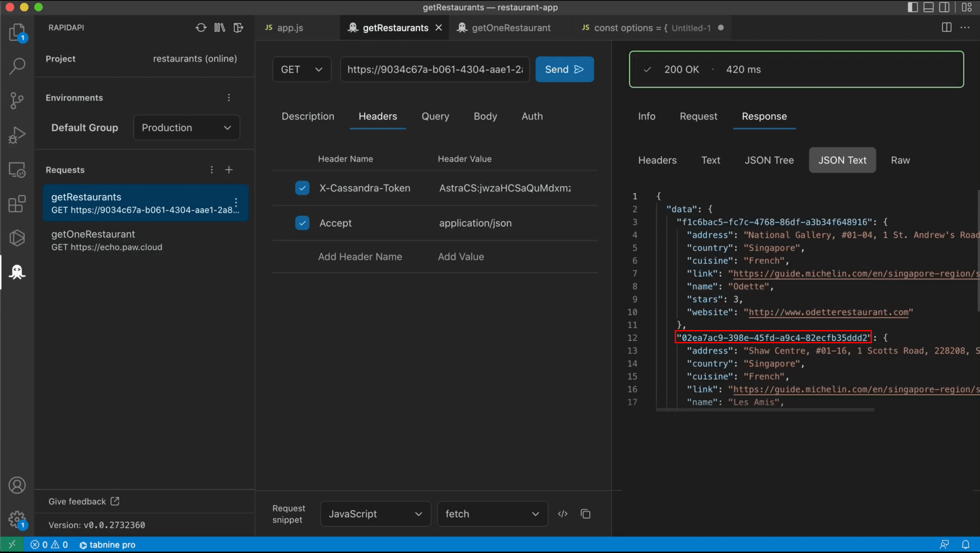
Task: Open the Production environment dropdown
Action: click(x=186, y=128)
